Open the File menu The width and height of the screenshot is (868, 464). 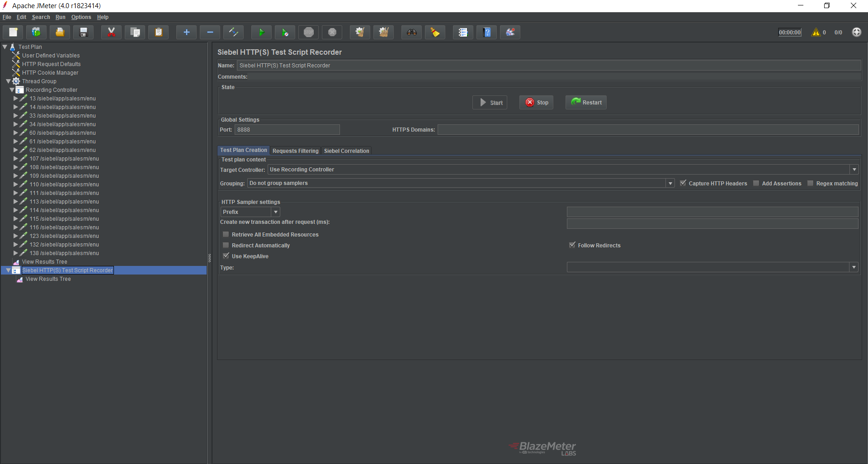point(7,17)
